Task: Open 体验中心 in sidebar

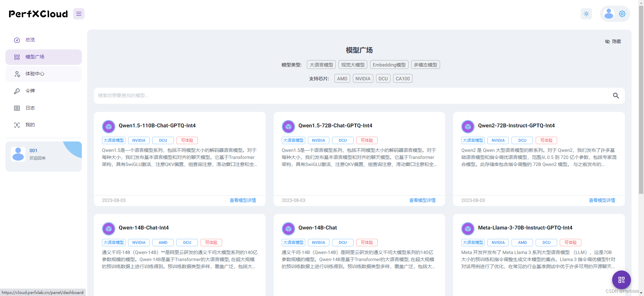Action: pos(44,74)
